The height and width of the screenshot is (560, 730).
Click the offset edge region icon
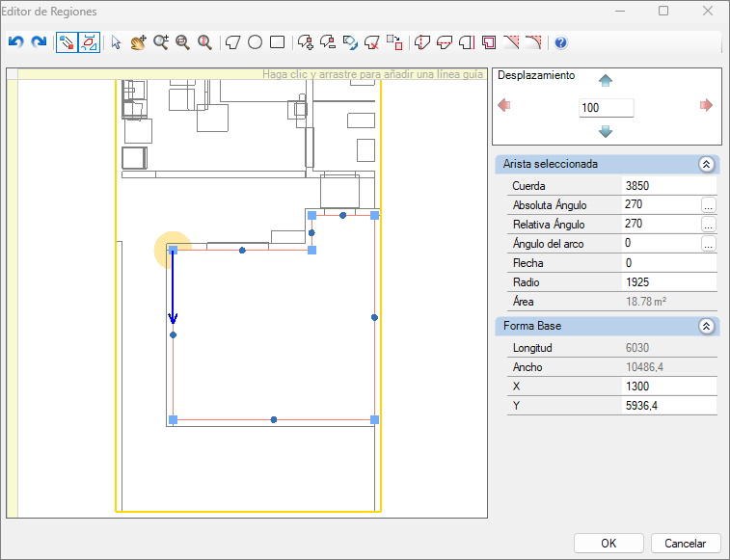tap(467, 42)
